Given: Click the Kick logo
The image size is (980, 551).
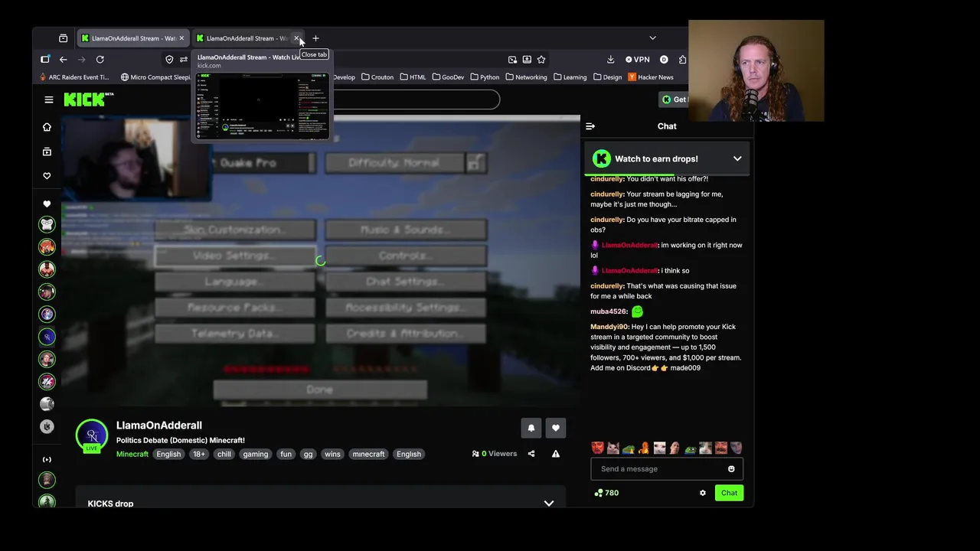Looking at the screenshot, I should (x=87, y=99).
